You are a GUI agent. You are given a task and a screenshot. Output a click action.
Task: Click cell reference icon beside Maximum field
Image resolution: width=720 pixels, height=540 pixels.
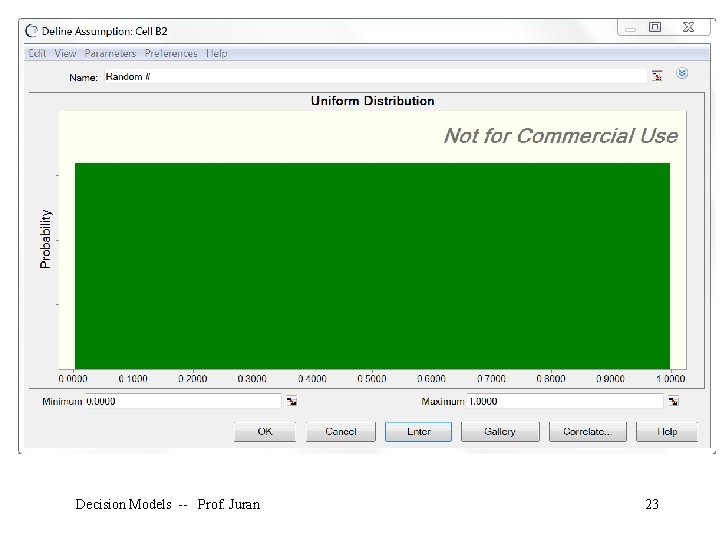click(x=673, y=401)
